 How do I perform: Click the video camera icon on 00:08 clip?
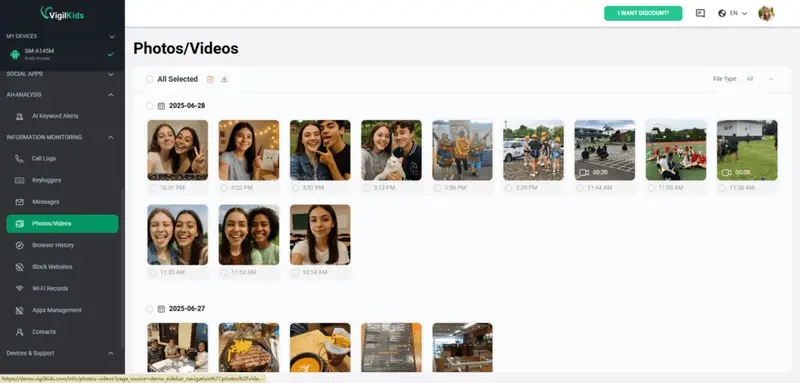[727, 172]
